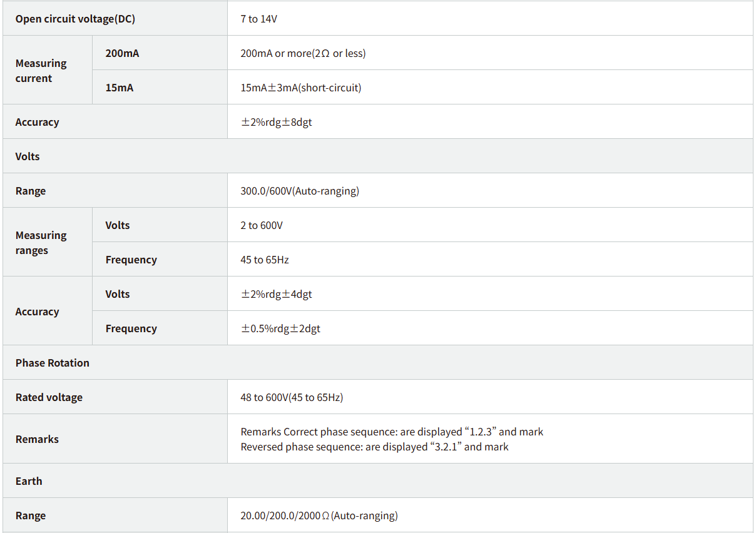The width and height of the screenshot is (756, 533).
Task: Click the bold "15mA" sub-label cell
Action: tap(120, 88)
